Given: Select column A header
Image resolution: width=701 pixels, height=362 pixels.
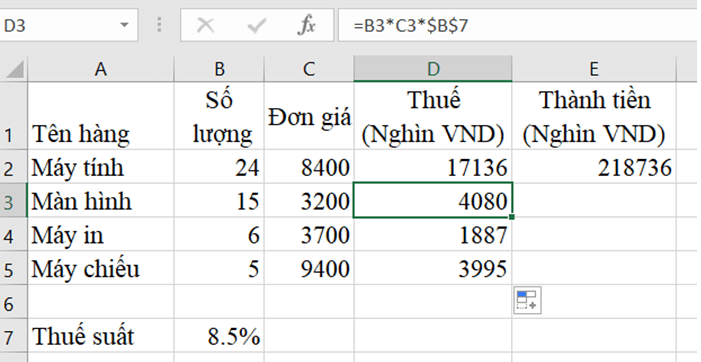Looking at the screenshot, I should coord(101,69).
